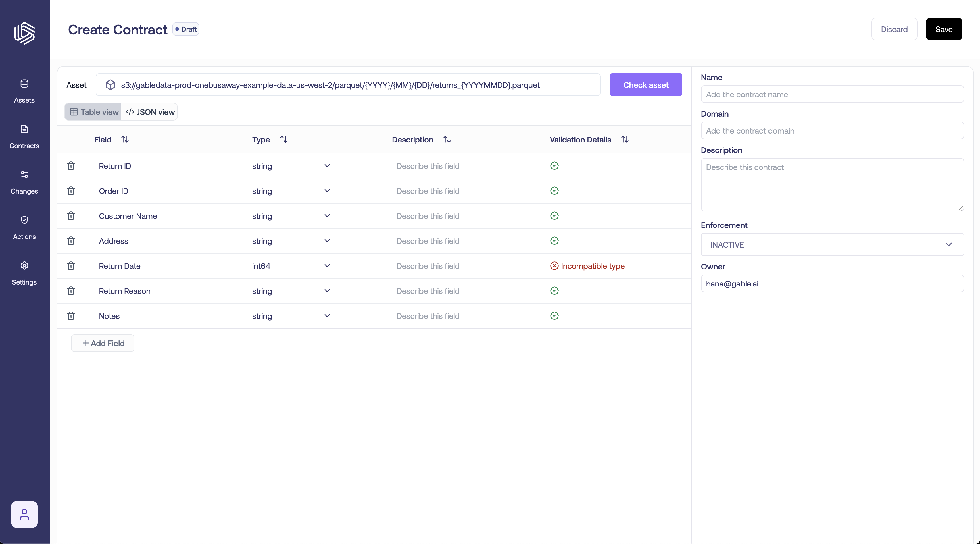This screenshot has width=980, height=544.
Task: Sort by Validation Details column
Action: click(x=625, y=139)
